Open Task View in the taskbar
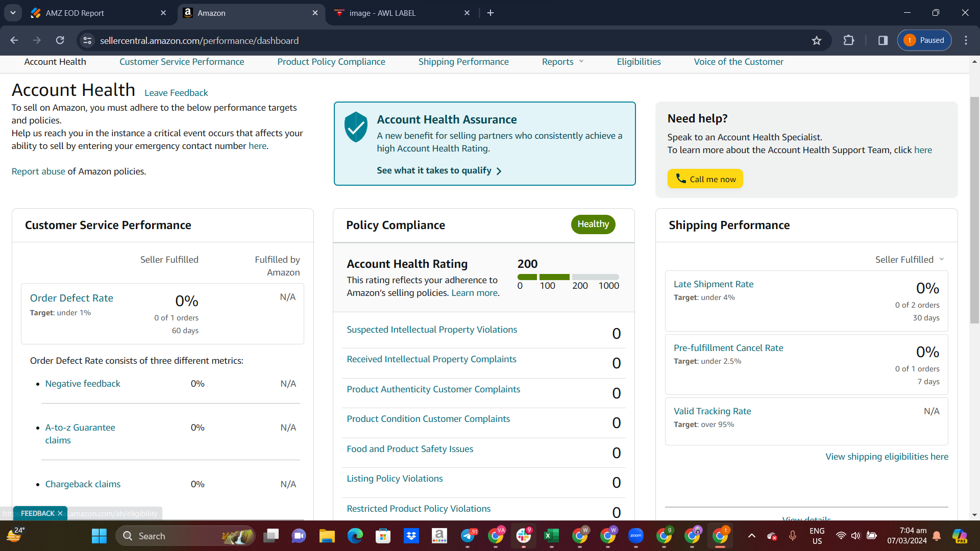Viewport: 980px width, 551px height. pyautogui.click(x=271, y=536)
